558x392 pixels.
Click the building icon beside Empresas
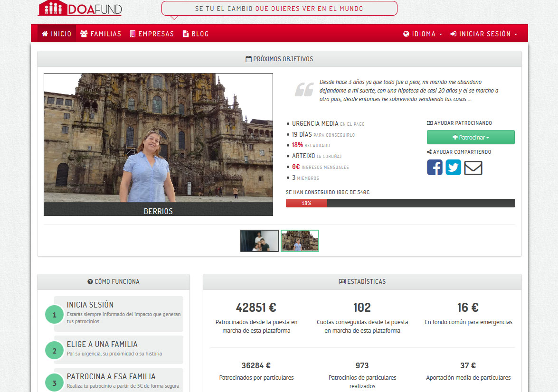coord(133,34)
